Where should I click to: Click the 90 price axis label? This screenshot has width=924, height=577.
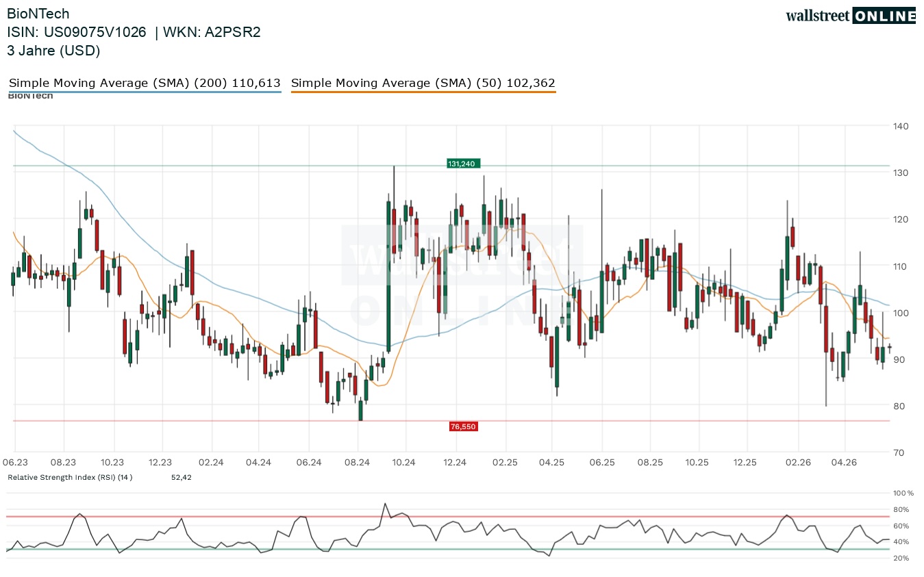(x=899, y=359)
